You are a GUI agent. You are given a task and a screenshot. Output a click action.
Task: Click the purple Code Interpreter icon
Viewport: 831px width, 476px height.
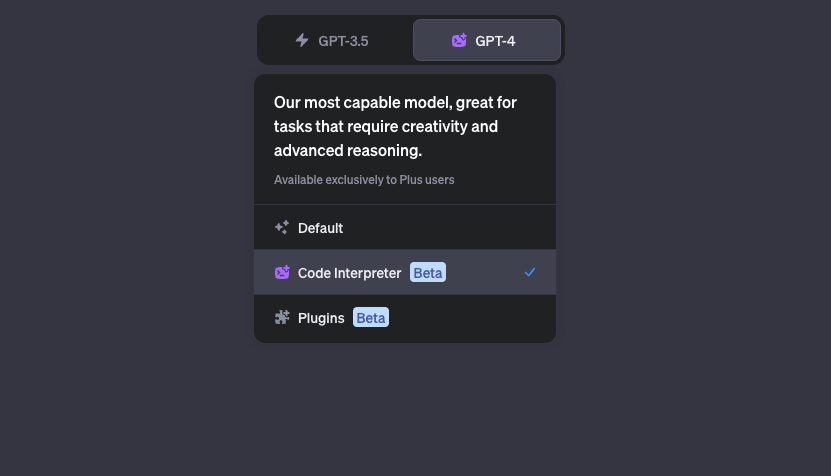(x=282, y=272)
